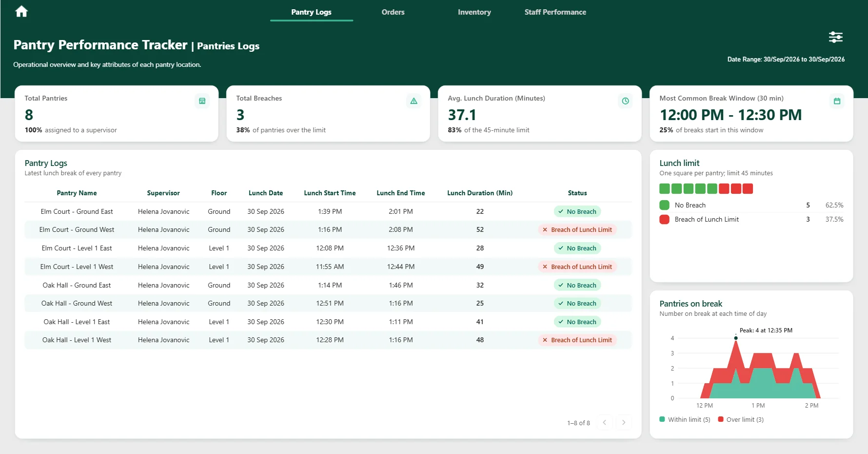Click the Floor column header

click(219, 193)
